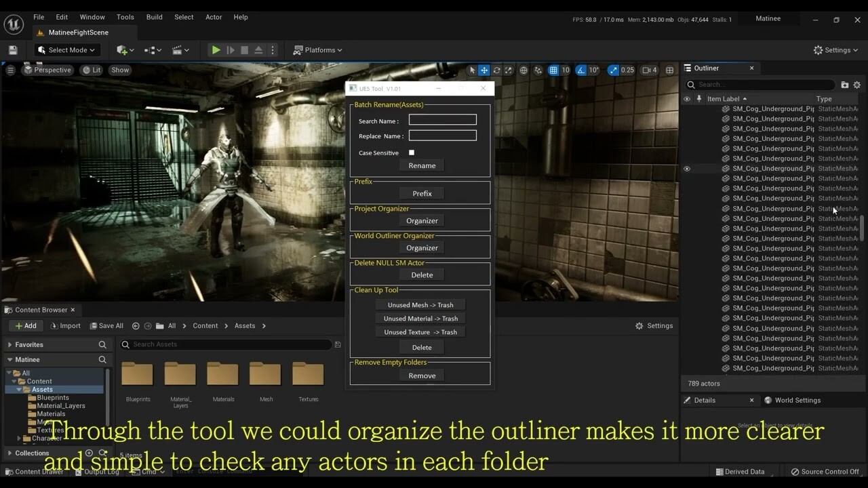Click Save All in the Content Browser
Viewport: 868px width, 488px height.
[x=106, y=325]
